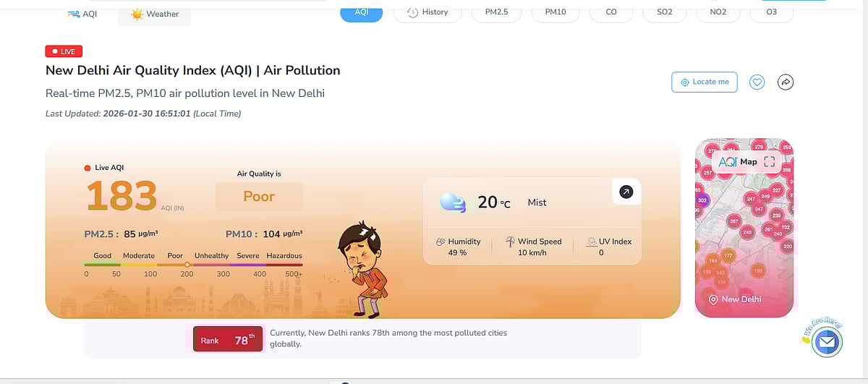Click the New Delhi location pin on map
This screenshot has width=868, height=384.
coord(713,299)
